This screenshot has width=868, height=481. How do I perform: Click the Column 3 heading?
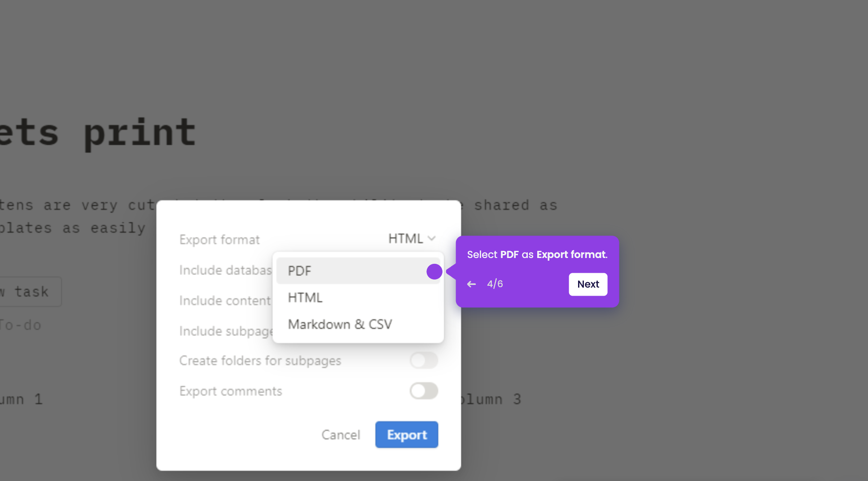pos(489,399)
